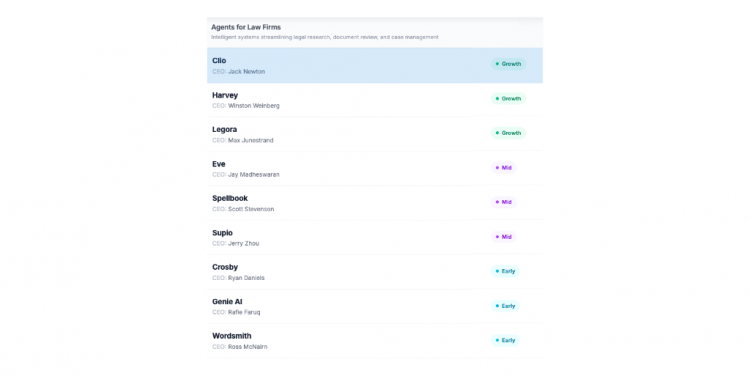The width and height of the screenshot is (750, 376).
Task: Select the Clio company row
Action: click(375, 66)
